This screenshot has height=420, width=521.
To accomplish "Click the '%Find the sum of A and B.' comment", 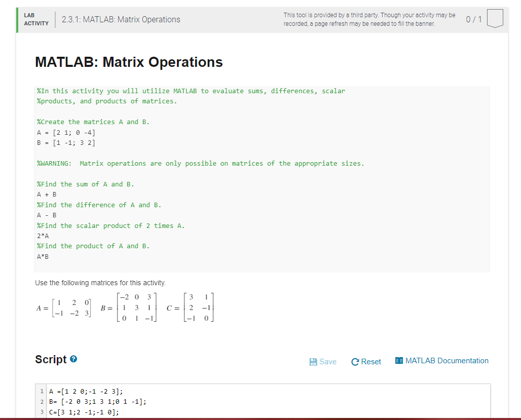I will click(85, 184).
